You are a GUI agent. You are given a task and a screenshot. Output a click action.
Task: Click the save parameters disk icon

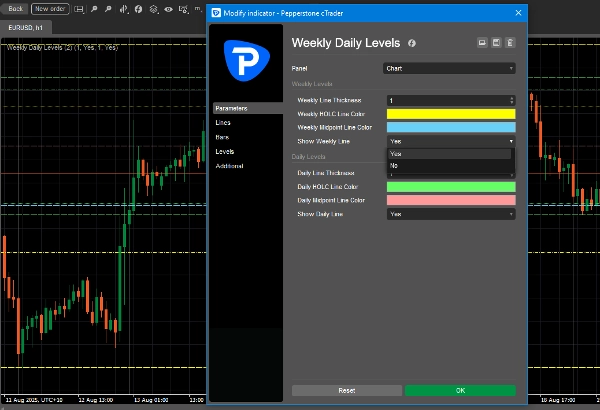point(496,42)
